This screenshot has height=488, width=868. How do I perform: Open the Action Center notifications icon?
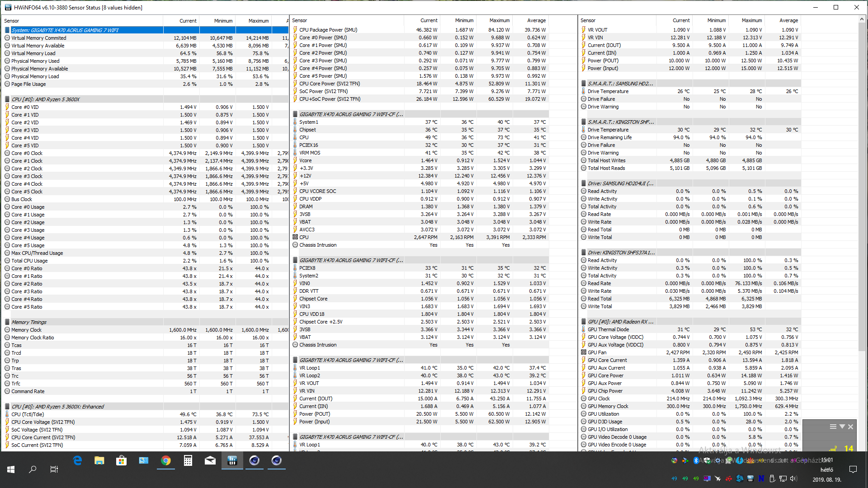(x=853, y=469)
